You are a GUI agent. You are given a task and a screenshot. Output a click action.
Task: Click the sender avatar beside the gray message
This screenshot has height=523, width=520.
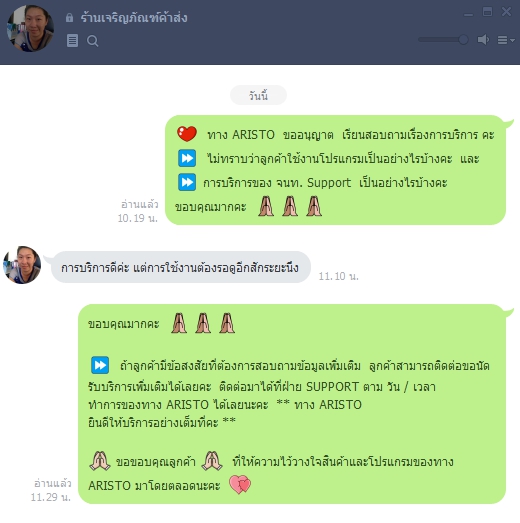[22, 265]
